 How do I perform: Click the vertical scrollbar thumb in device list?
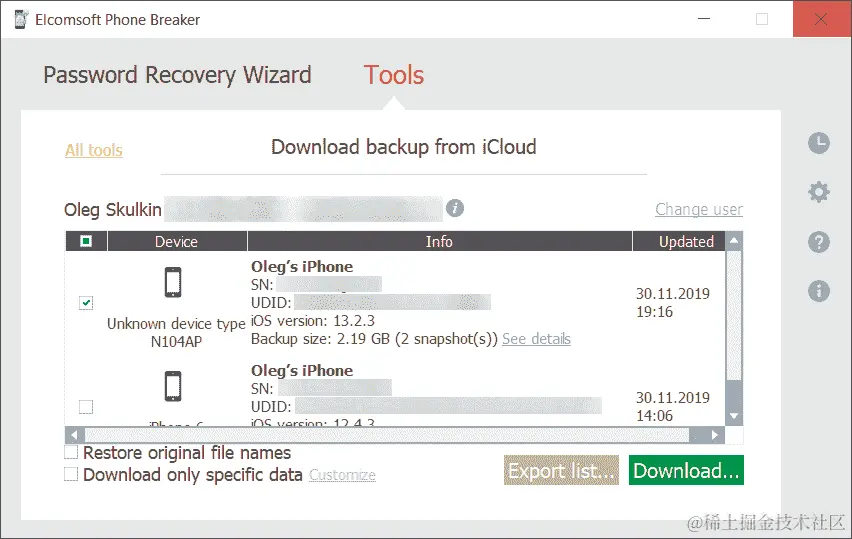(x=734, y=315)
